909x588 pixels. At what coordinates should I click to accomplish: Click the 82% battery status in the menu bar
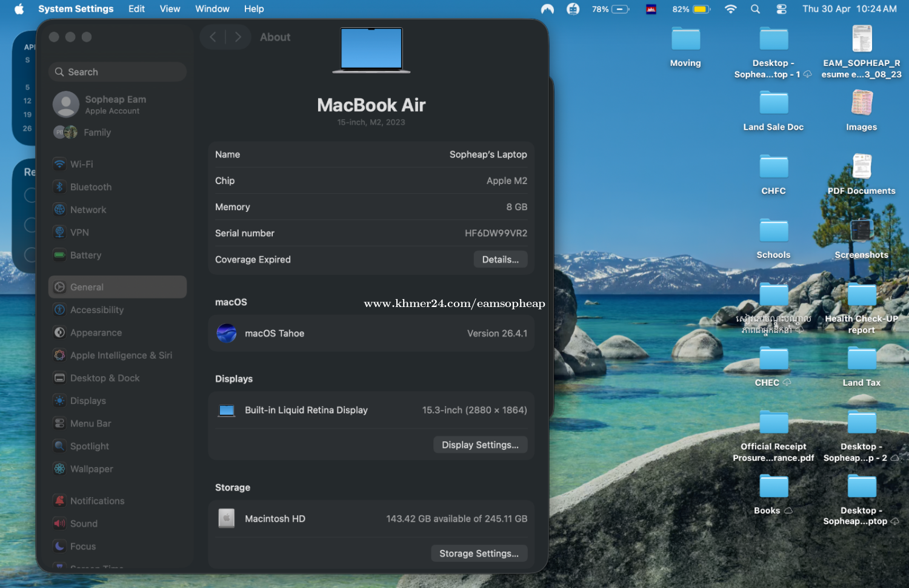coord(691,9)
